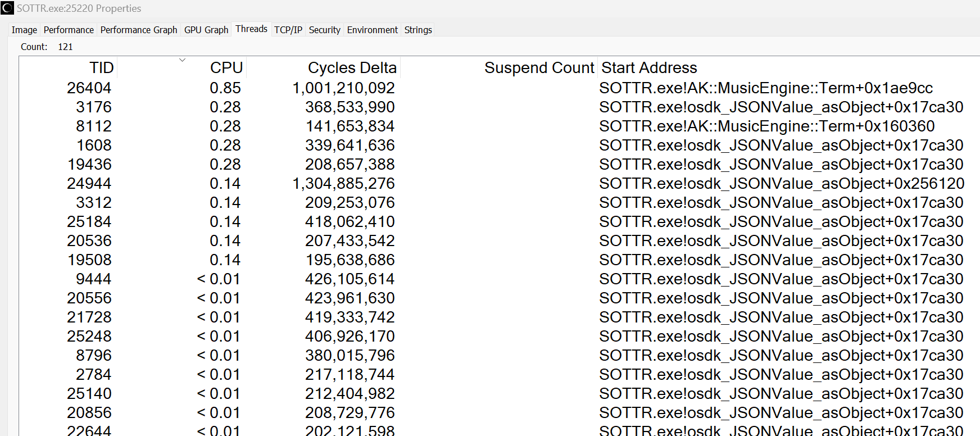This screenshot has height=436, width=980.
Task: Select the Threads tab
Action: coord(251,29)
